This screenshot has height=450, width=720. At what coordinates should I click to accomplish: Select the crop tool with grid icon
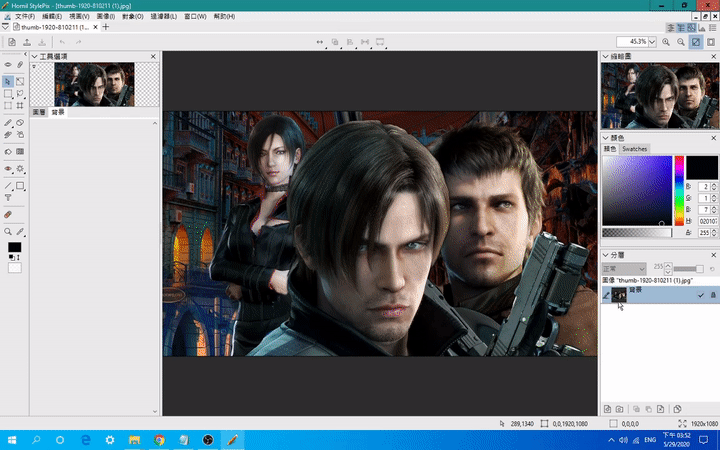coord(20,105)
